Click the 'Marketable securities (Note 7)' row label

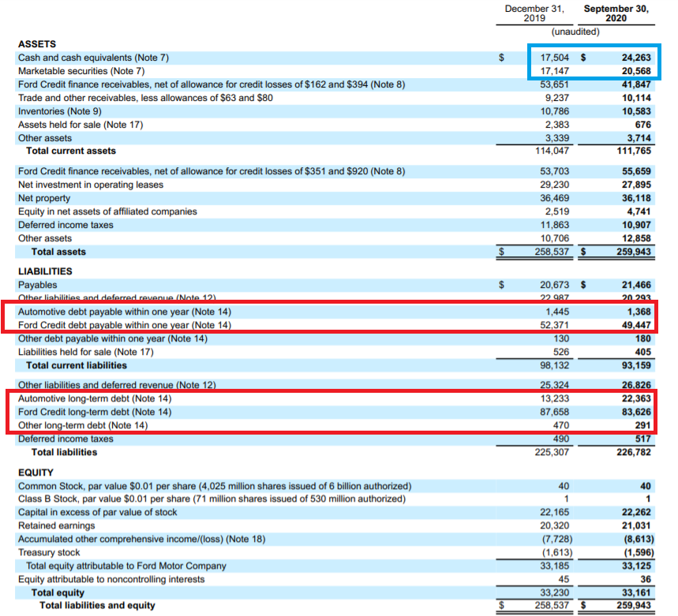tap(81, 71)
